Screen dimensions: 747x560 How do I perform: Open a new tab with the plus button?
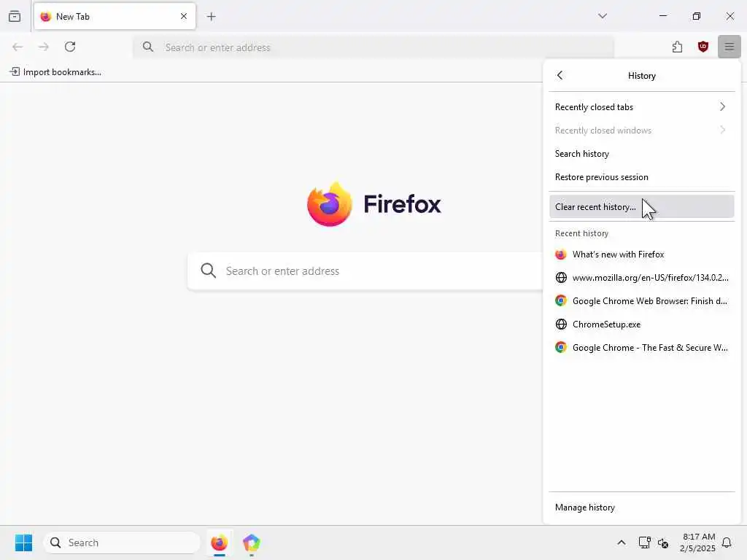pyautogui.click(x=211, y=17)
